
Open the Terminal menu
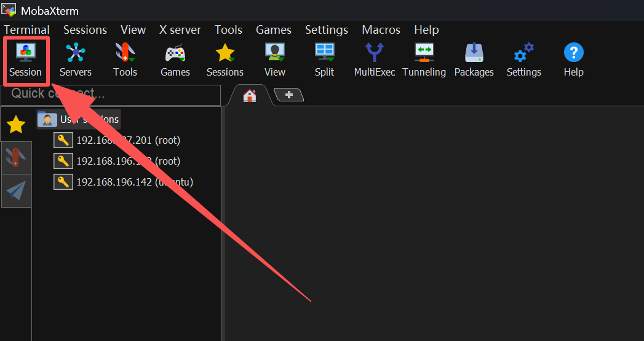click(26, 30)
